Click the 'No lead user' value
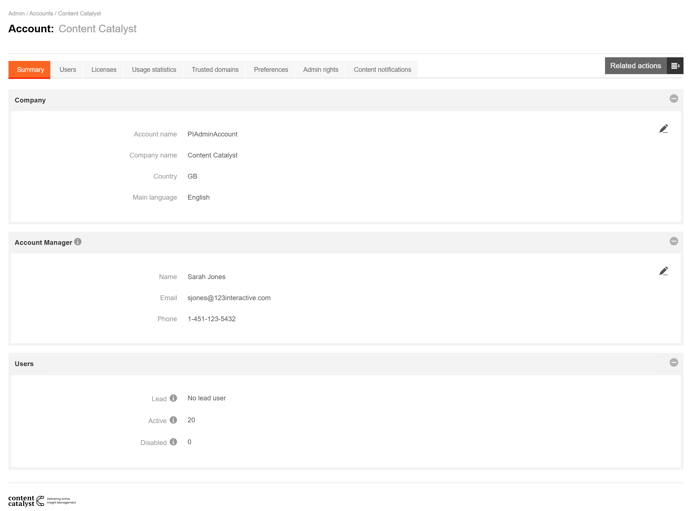The width and height of the screenshot is (688, 511). (x=207, y=398)
